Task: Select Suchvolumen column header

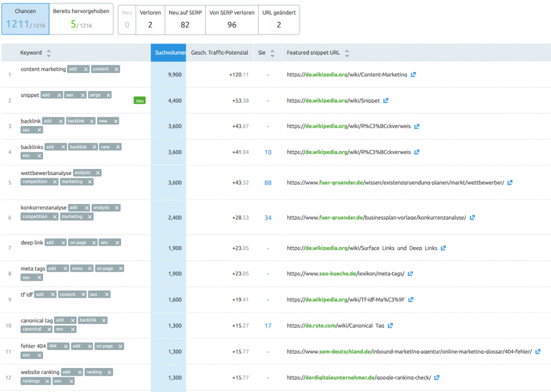Action: pos(169,53)
